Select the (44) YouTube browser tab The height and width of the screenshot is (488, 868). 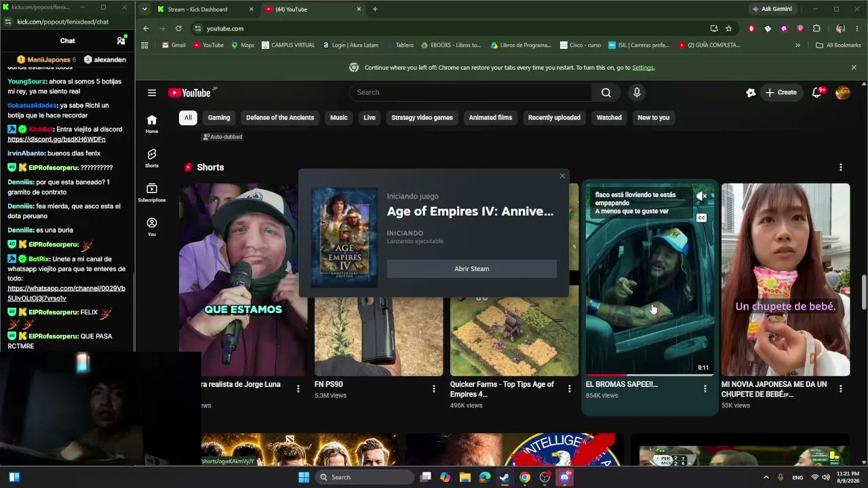click(312, 9)
